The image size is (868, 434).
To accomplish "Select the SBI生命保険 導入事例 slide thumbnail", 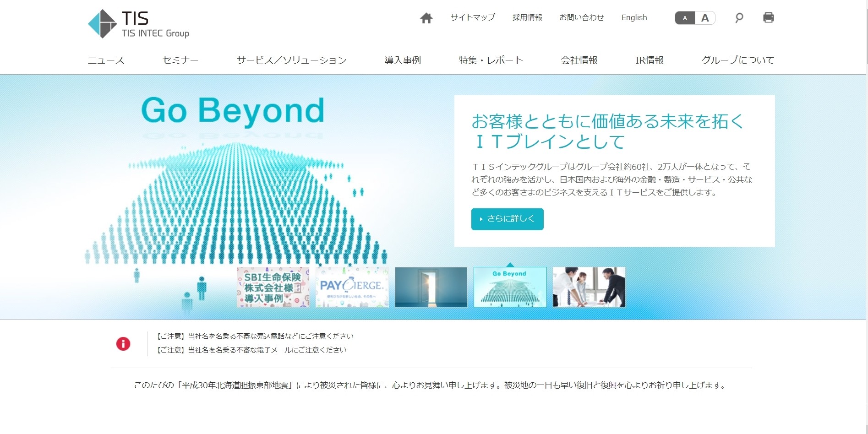I will pos(273,287).
